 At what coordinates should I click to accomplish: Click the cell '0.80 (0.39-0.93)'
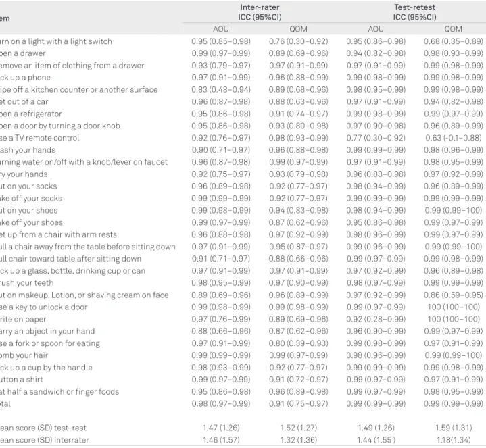pos(299,343)
